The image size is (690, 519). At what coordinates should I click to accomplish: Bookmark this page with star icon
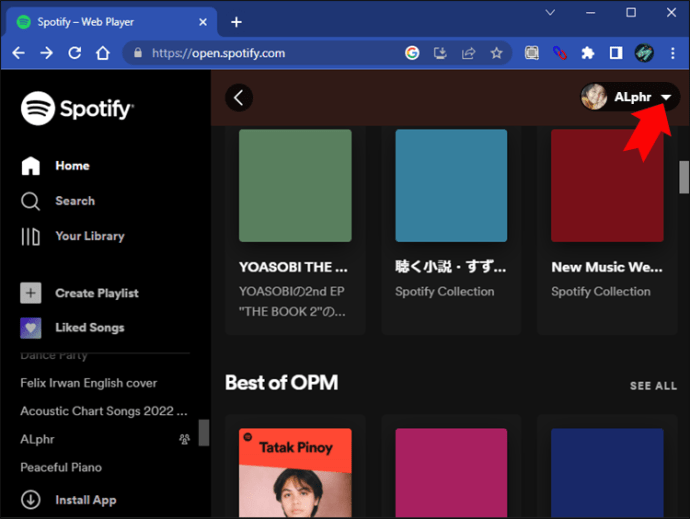[x=497, y=53]
